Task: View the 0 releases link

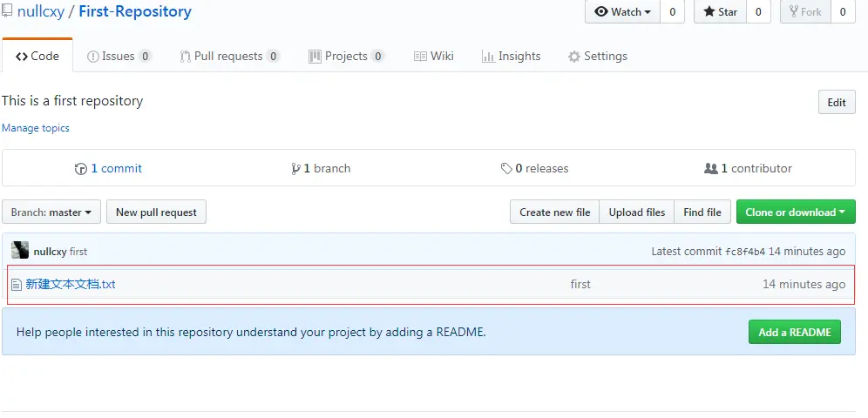Action: pos(541,168)
